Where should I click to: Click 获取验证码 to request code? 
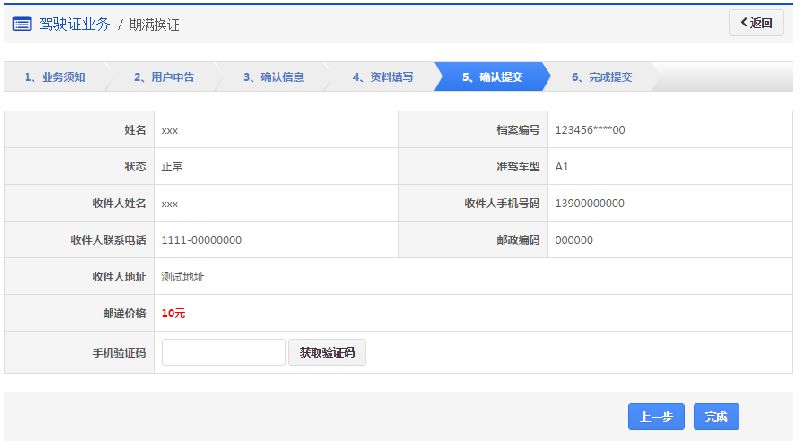(x=327, y=353)
